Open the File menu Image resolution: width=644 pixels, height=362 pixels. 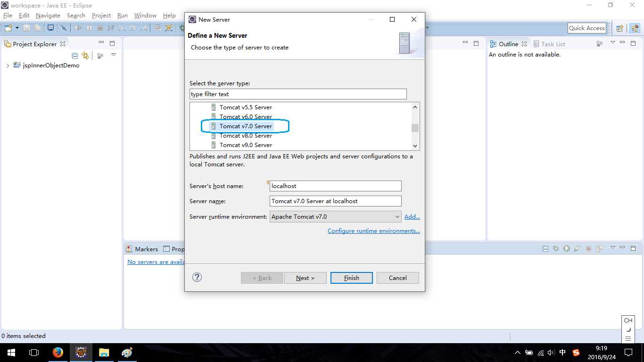pos(8,16)
